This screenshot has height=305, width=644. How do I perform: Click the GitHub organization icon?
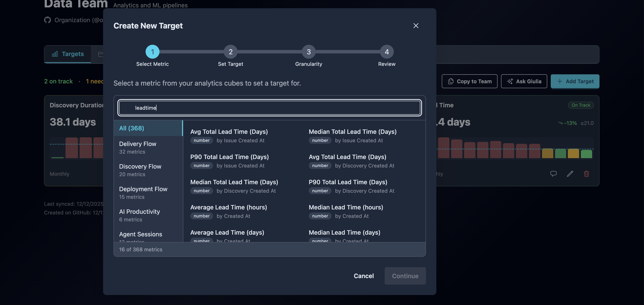(x=48, y=20)
